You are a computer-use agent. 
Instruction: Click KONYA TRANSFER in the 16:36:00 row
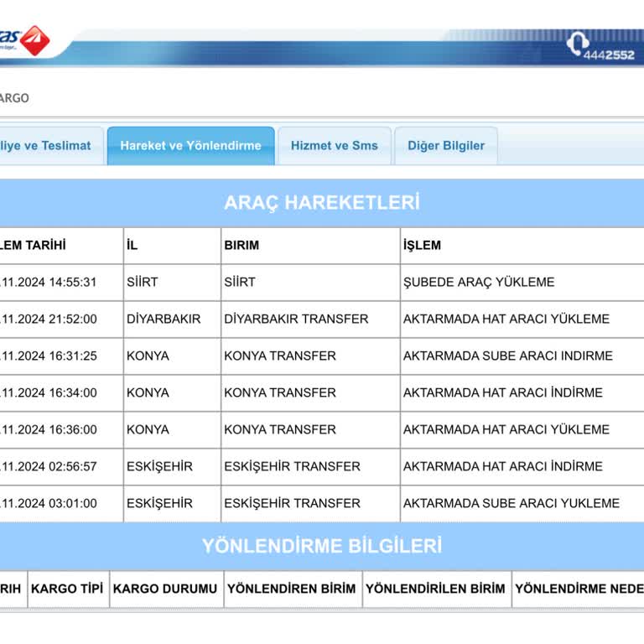pos(310,430)
